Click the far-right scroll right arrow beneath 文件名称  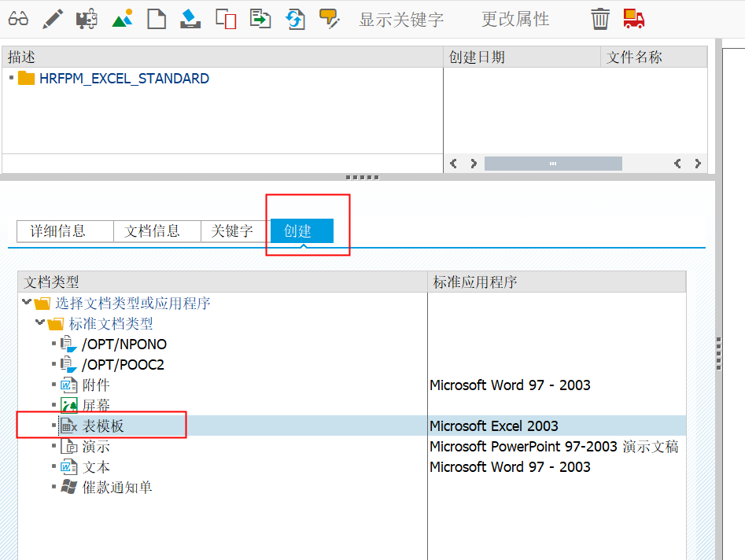(x=698, y=164)
